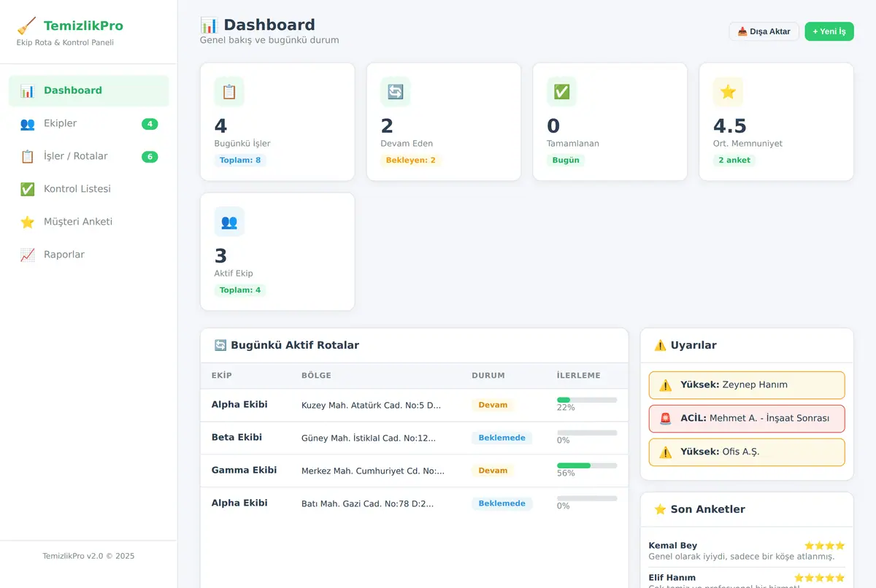Click the Dashboard chart icon in sidebar
Image resolution: width=876 pixels, height=588 pixels.
click(x=28, y=91)
